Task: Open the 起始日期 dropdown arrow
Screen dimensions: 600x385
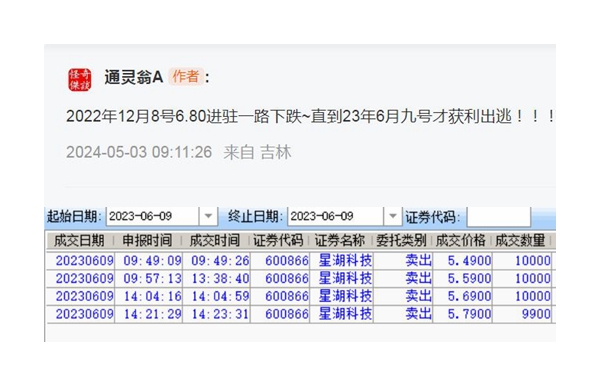Action: pos(208,216)
